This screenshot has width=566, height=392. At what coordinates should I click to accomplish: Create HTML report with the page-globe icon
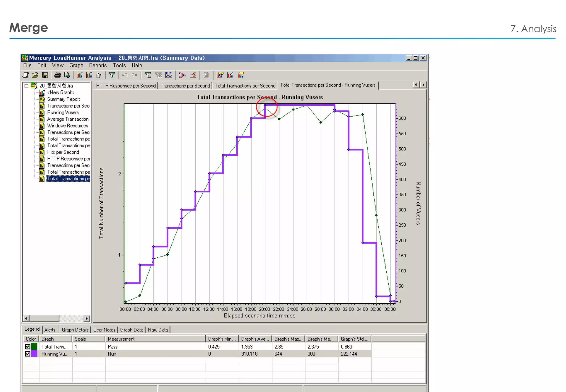[67, 75]
